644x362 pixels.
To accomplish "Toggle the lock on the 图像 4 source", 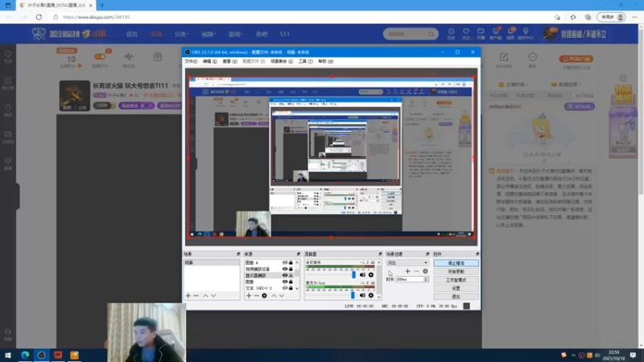I will pos(291,263).
